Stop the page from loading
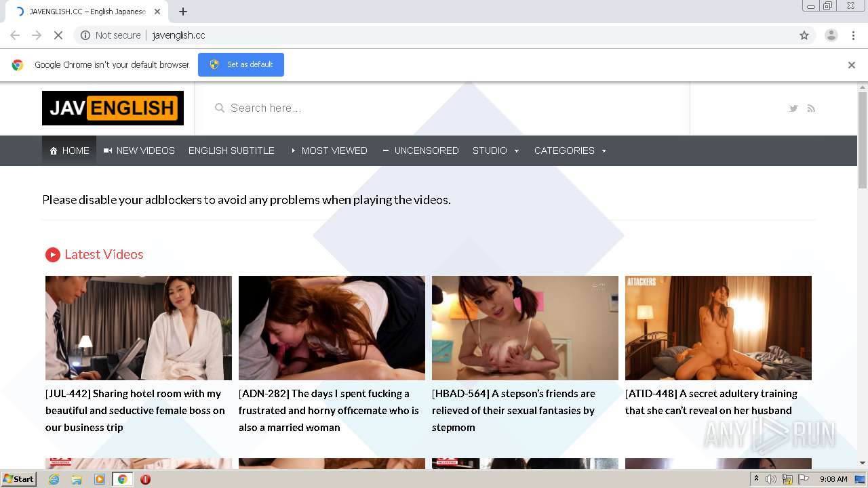868x488 pixels. pyautogui.click(x=58, y=35)
